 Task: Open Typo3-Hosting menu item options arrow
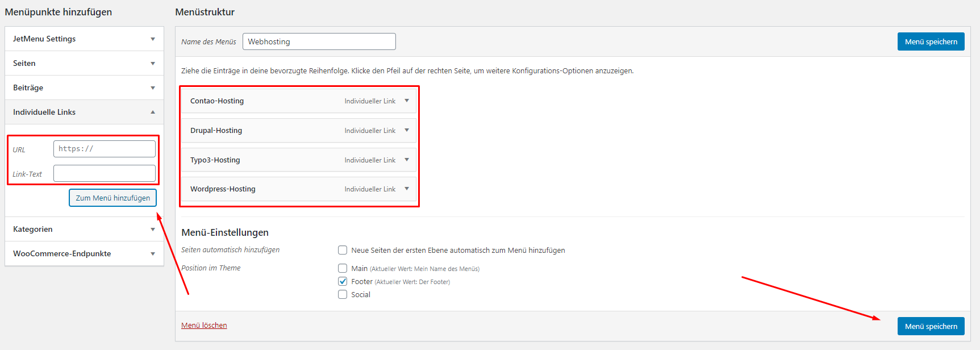407,160
